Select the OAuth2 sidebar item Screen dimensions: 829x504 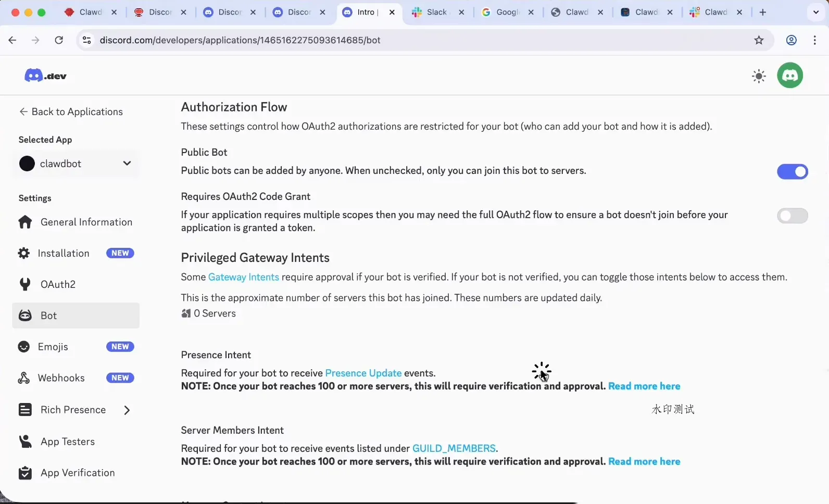tap(58, 284)
